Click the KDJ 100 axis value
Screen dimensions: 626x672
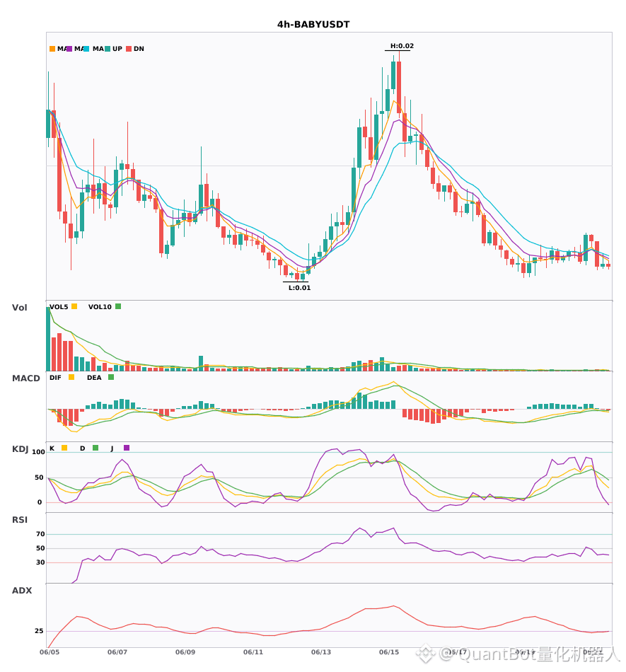39,452
